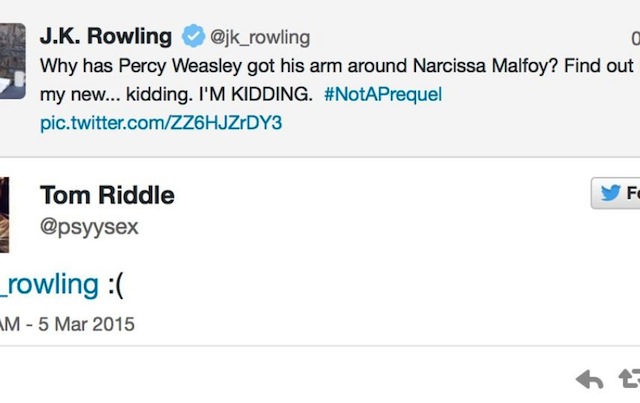Open the _rowling mention in the reply
The height and width of the screenshot is (403, 640).
pos(49,284)
